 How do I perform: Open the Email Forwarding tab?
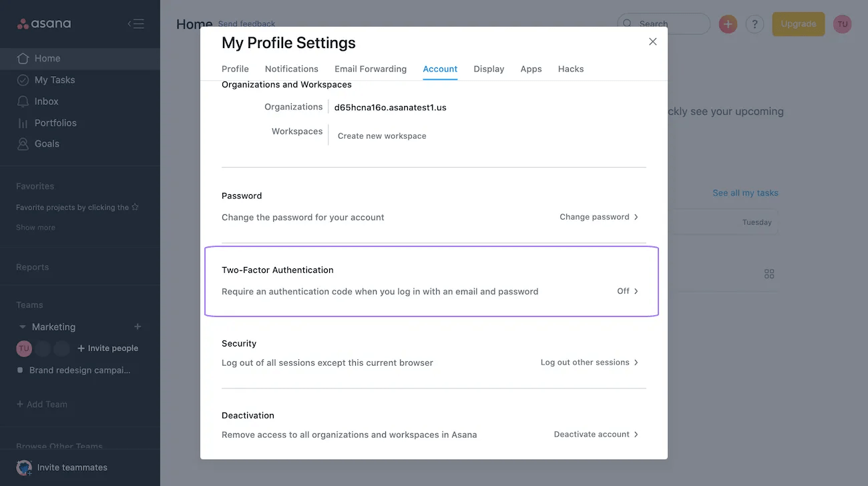click(x=371, y=69)
